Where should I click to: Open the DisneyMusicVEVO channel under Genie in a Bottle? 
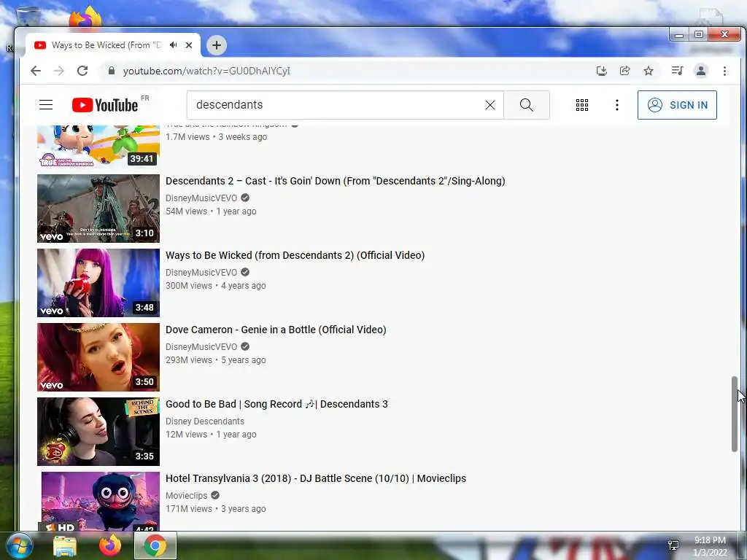(201, 346)
